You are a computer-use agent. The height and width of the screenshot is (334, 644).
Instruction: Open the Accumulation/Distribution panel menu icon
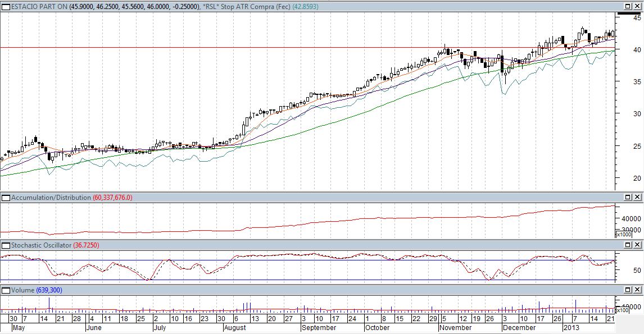(6, 198)
